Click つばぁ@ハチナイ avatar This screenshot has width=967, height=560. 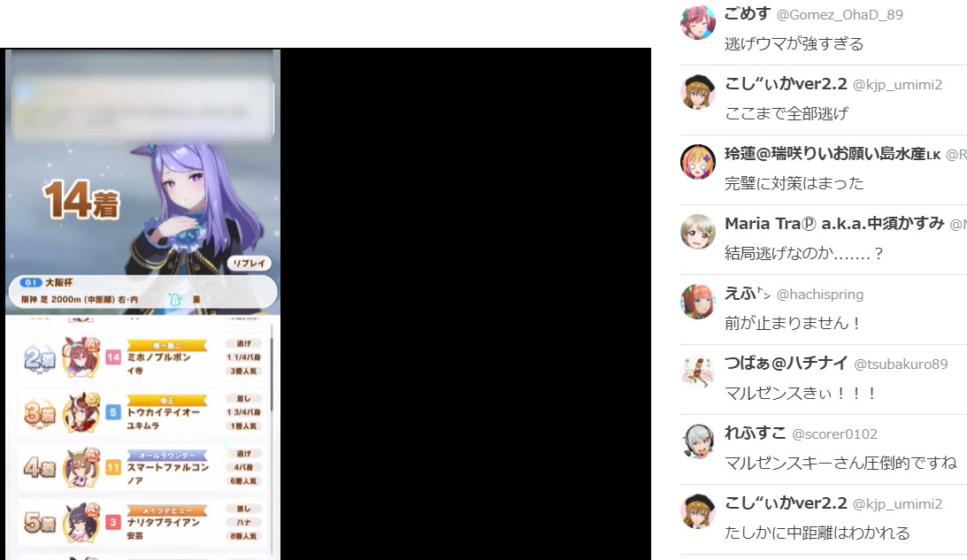coord(697,372)
